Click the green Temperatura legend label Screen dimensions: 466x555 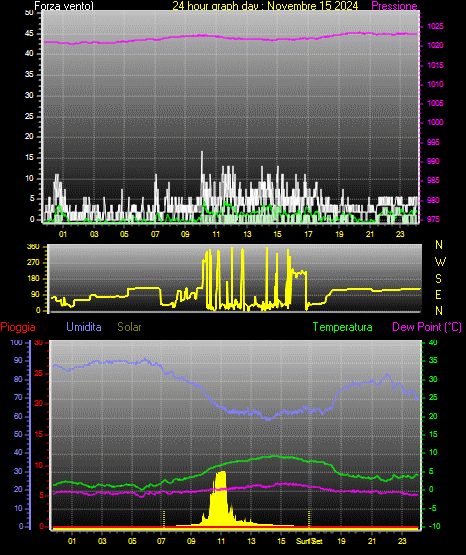[x=342, y=327]
